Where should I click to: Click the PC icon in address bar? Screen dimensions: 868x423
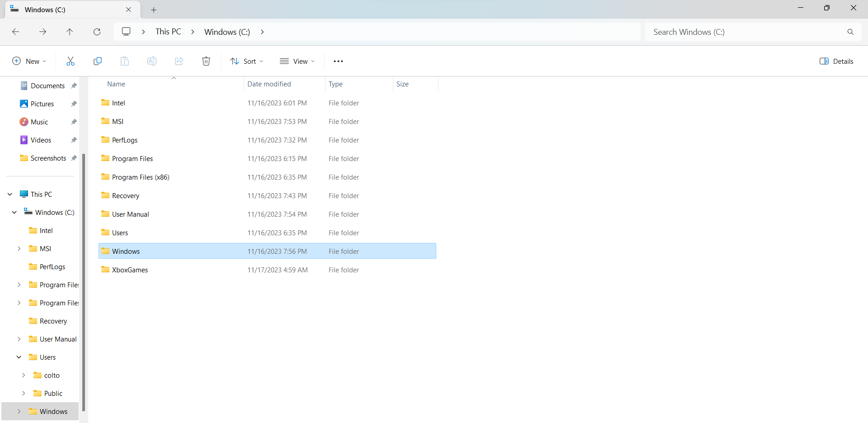[x=126, y=32]
